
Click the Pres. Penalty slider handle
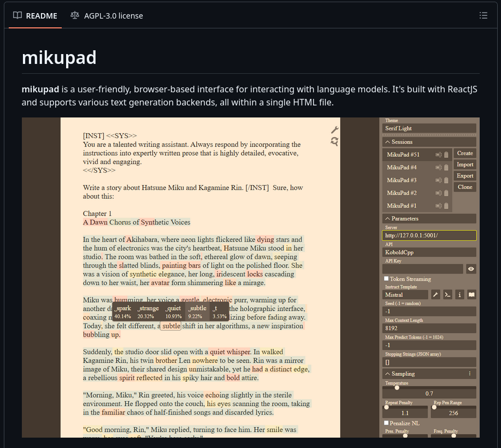[x=405, y=435]
